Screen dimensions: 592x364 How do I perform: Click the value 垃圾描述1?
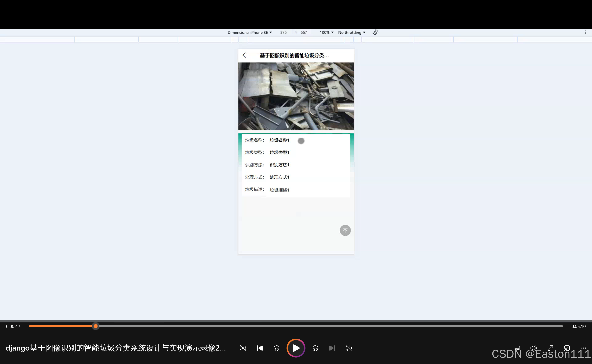pyautogui.click(x=279, y=190)
